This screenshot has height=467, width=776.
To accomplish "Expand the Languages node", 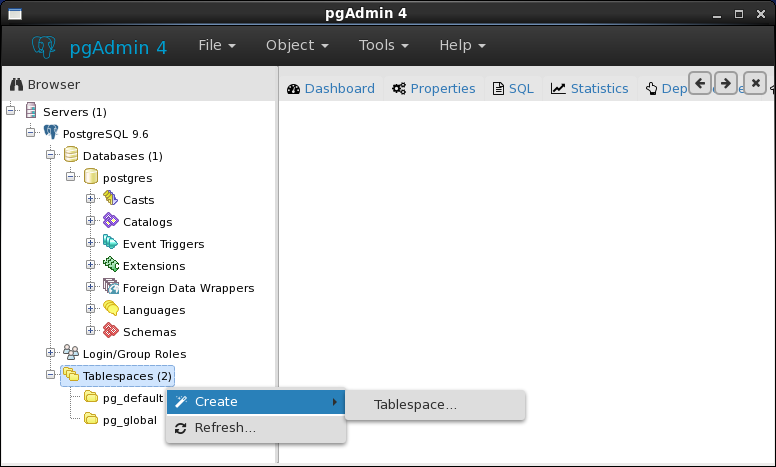I will [91, 309].
